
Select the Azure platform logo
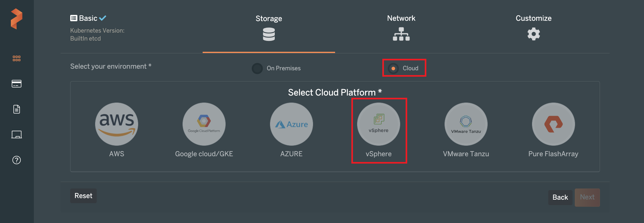(291, 124)
